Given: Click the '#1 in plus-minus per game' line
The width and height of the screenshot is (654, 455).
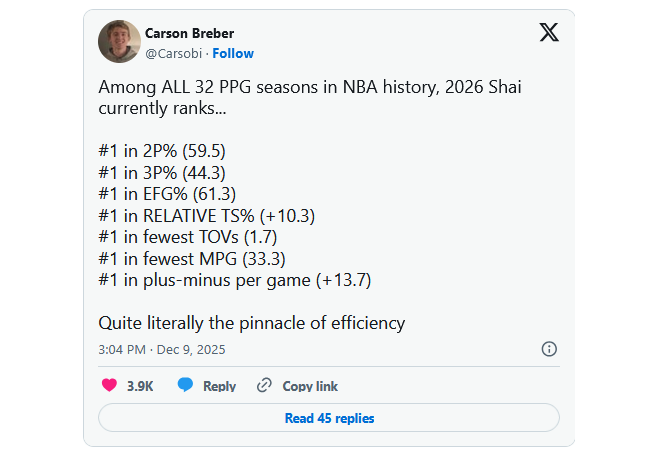Looking at the screenshot, I should point(235,280).
